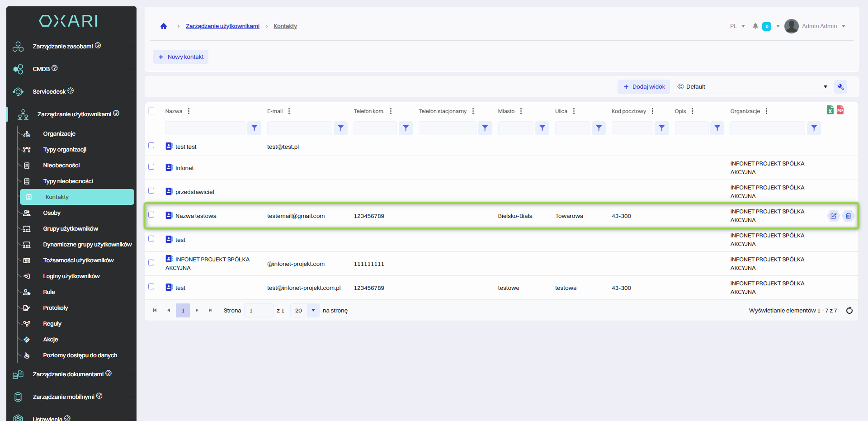Click edit icon for Nazwa testowa row

click(x=833, y=216)
